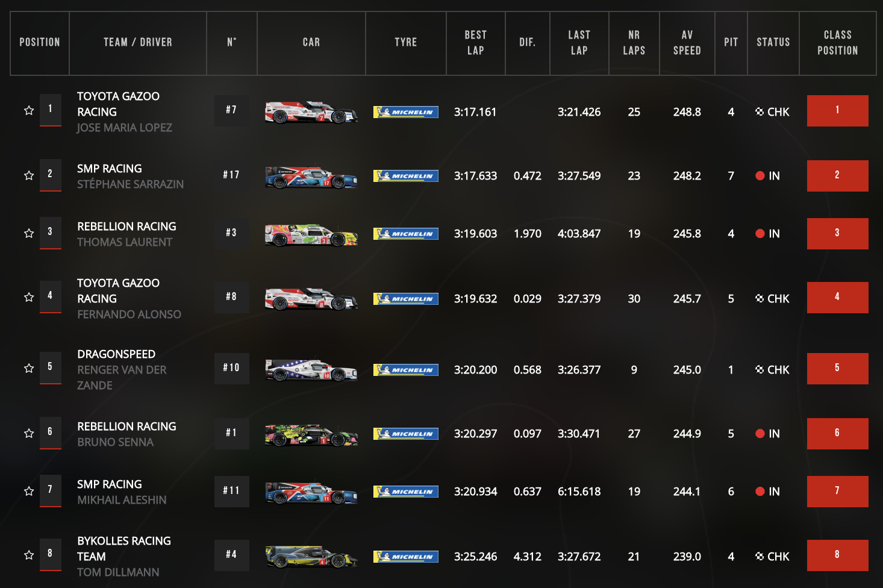
Task: Click CHK status for ByKolles row
Action: click(772, 557)
